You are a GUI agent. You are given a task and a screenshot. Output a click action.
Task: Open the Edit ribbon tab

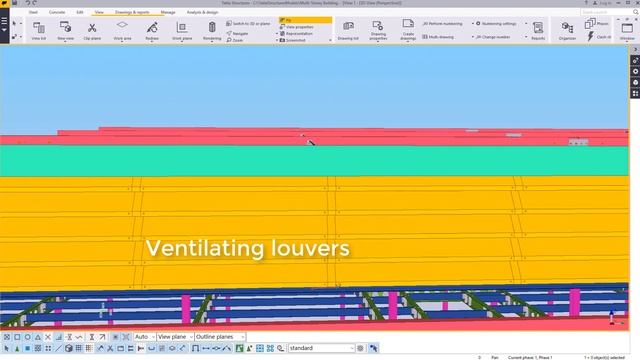[80, 12]
